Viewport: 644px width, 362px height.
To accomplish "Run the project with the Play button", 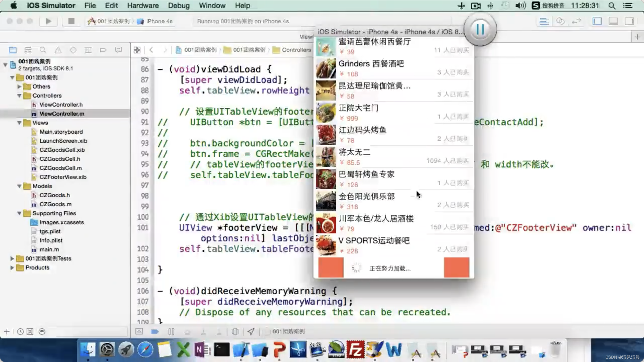I will pyautogui.click(x=49, y=21).
